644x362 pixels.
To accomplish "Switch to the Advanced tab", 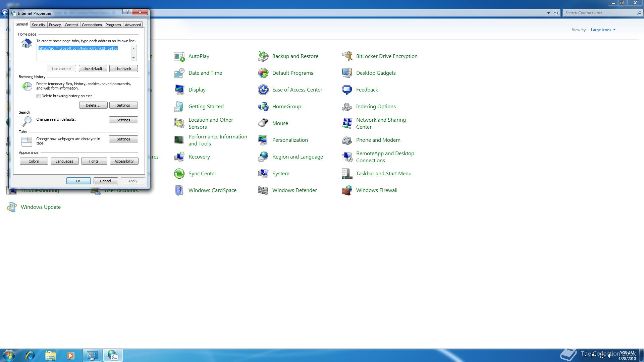I will (x=133, y=25).
